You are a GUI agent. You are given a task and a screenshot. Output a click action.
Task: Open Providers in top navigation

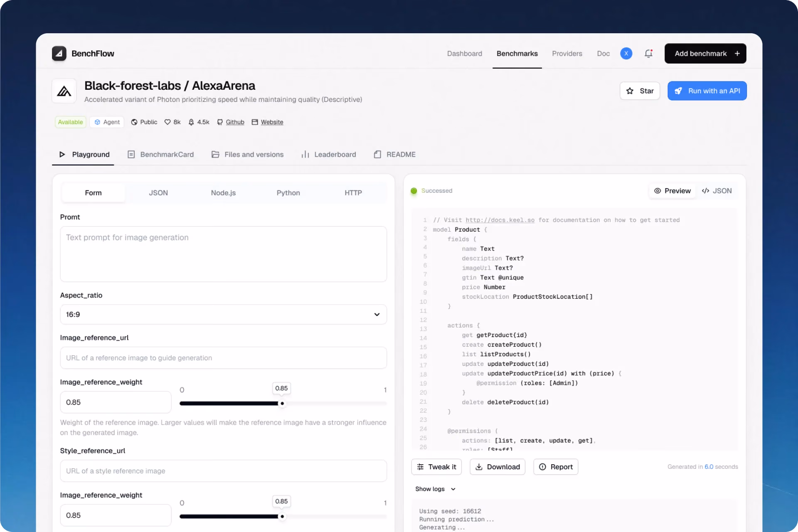pos(567,53)
